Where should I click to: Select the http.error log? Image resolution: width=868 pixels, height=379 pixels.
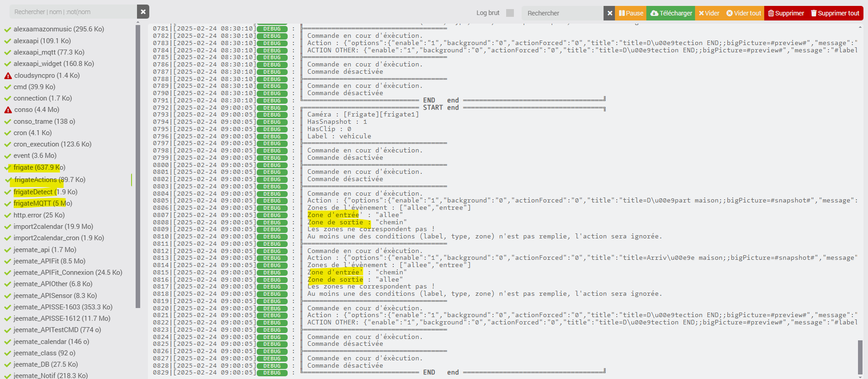(x=39, y=215)
